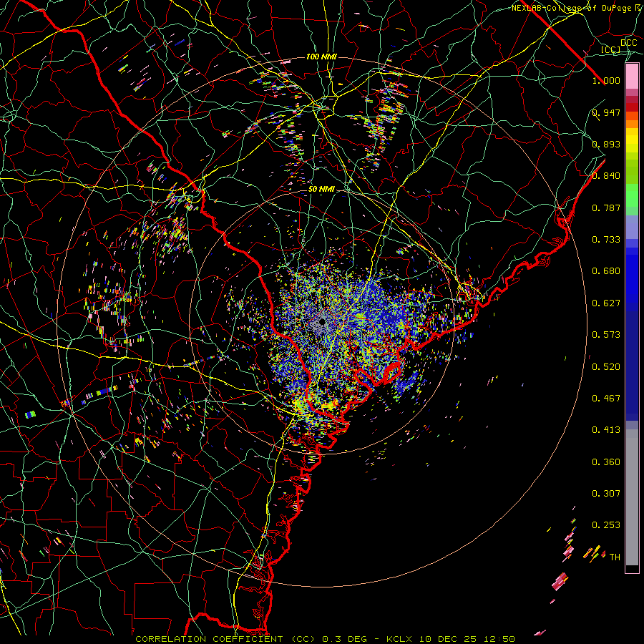The height and width of the screenshot is (644, 644).
Task: Select the 0.467 legend value
Action: (606, 399)
